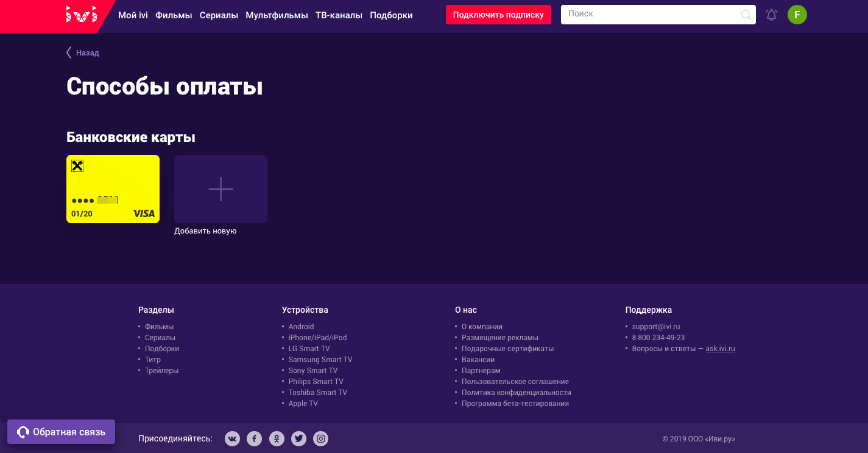Open the green user profile avatar

point(797,15)
